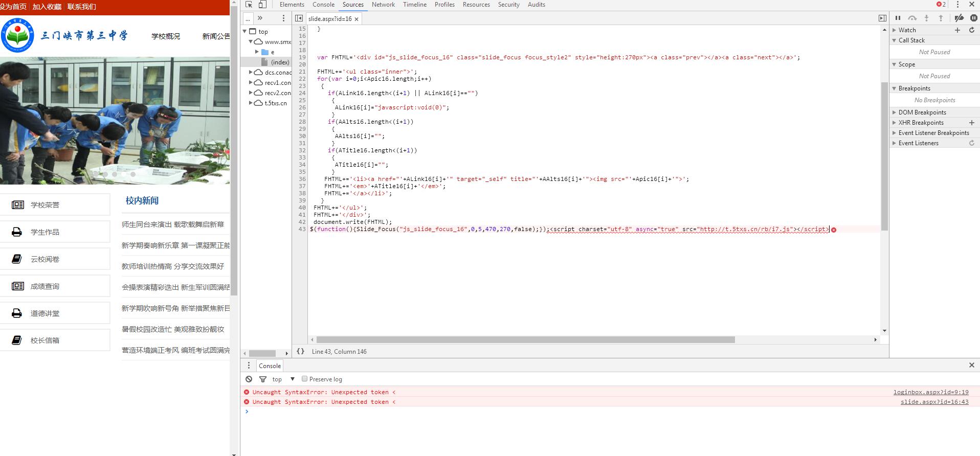The image size is (980, 456).
Task: Open 学校荣誉 sidebar item
Action: click(x=55, y=204)
